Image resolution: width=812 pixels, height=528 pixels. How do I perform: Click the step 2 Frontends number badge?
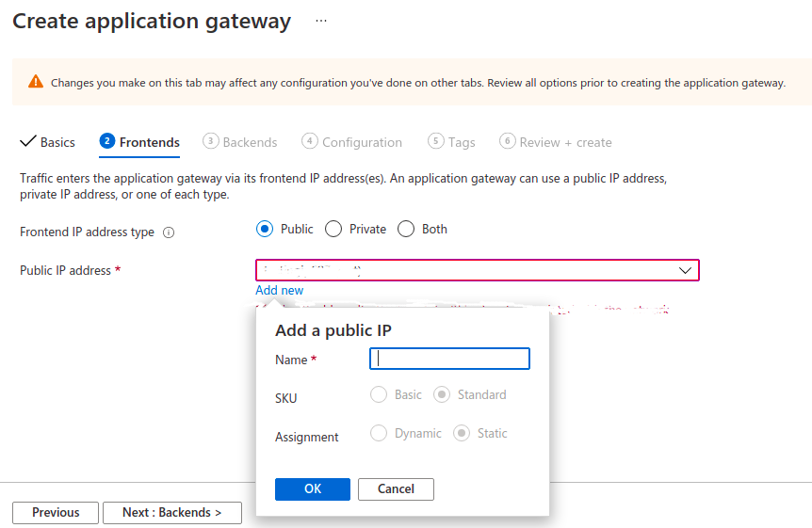pos(107,141)
